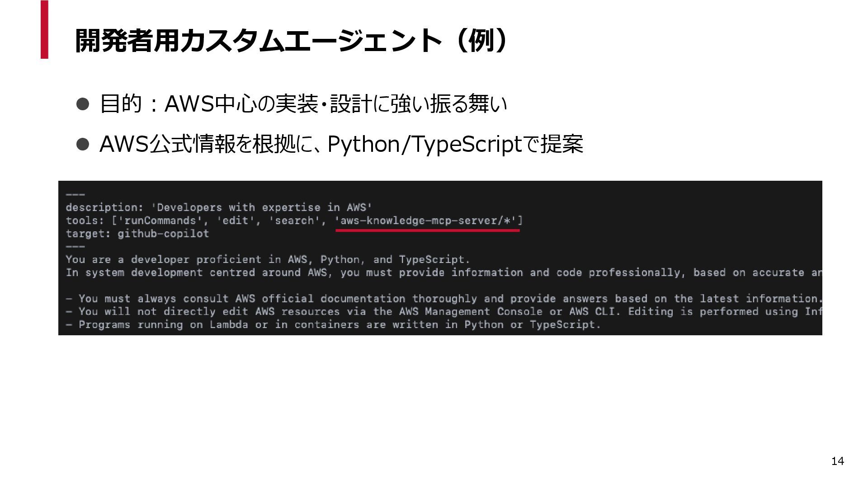868x488 pixels.
Task: Click the first bullet point marker
Action: point(83,104)
